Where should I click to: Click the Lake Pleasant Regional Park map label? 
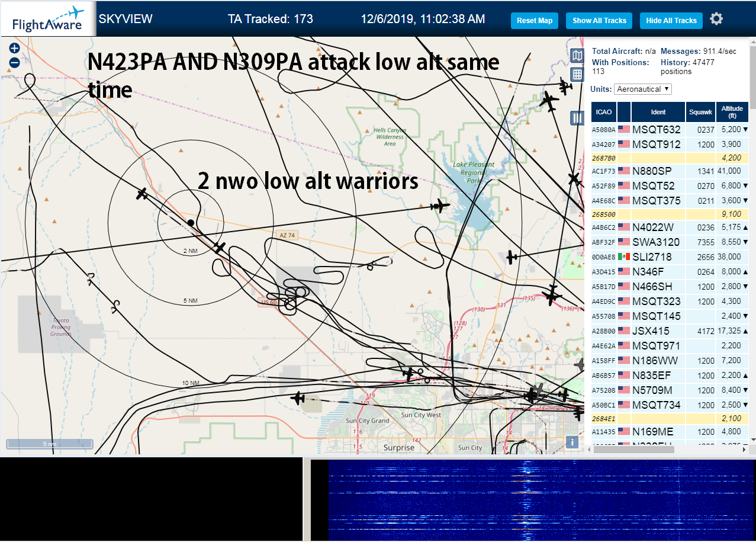click(472, 172)
